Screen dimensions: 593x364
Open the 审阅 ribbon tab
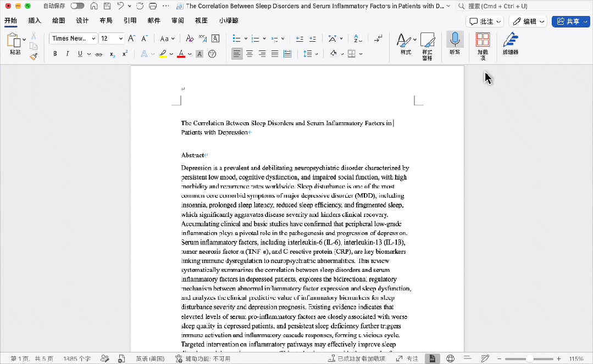178,21
